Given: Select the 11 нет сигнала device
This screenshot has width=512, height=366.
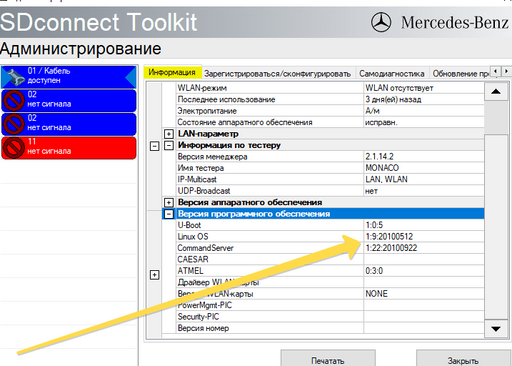Looking at the screenshot, I should coord(69,148).
